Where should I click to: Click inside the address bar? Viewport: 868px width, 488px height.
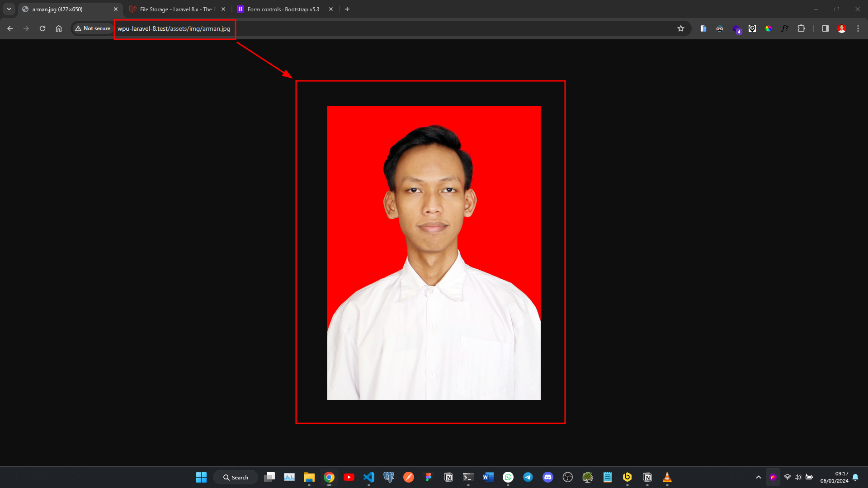[x=316, y=28]
